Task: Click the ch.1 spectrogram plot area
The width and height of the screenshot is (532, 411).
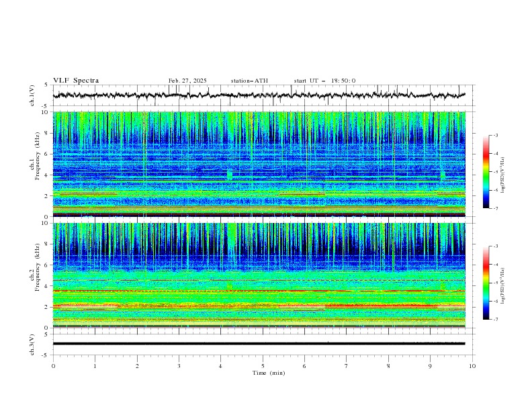Action: [259, 164]
